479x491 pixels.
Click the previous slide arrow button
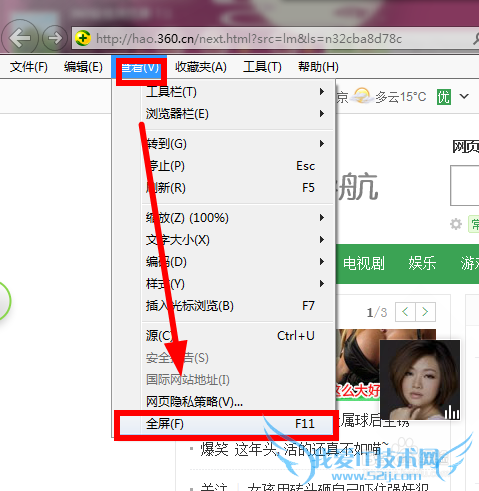pos(405,312)
